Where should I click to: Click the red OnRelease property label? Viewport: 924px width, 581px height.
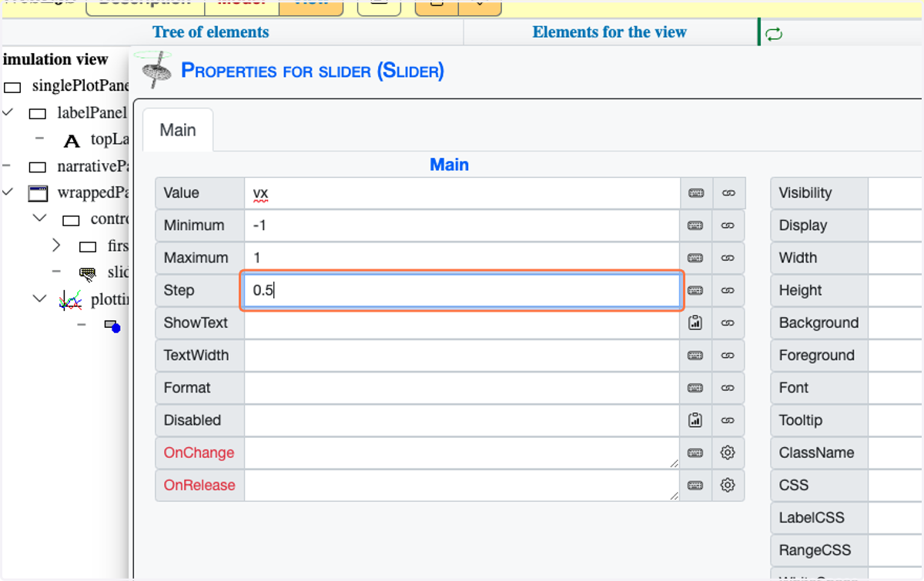(199, 485)
